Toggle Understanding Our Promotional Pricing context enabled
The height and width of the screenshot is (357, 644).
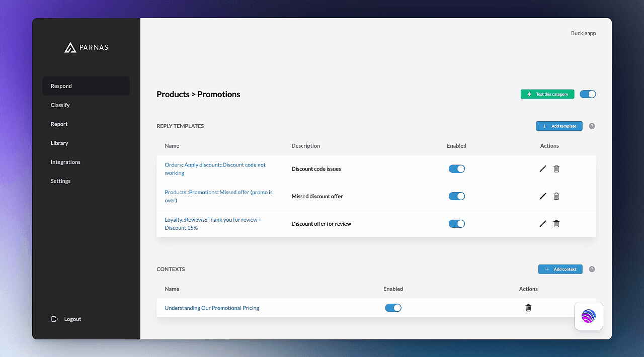coord(393,308)
